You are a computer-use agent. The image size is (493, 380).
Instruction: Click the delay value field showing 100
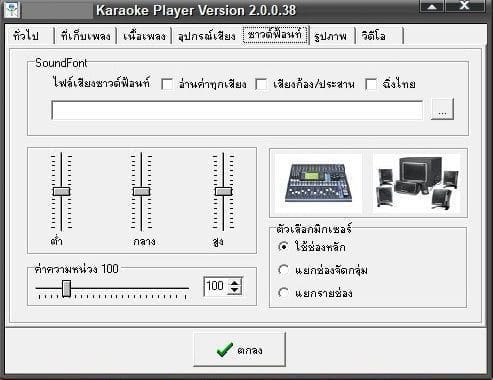[216, 286]
